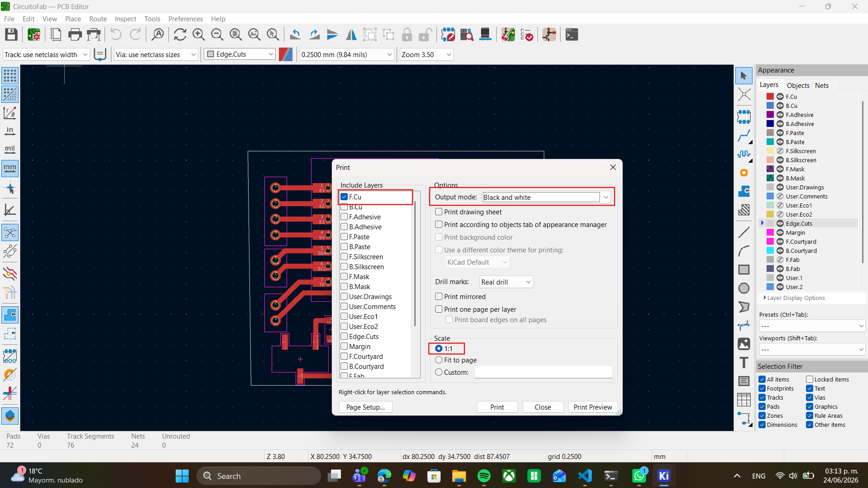Select the Route tracks tool
The width and height of the screenshot is (868, 488).
click(743, 135)
